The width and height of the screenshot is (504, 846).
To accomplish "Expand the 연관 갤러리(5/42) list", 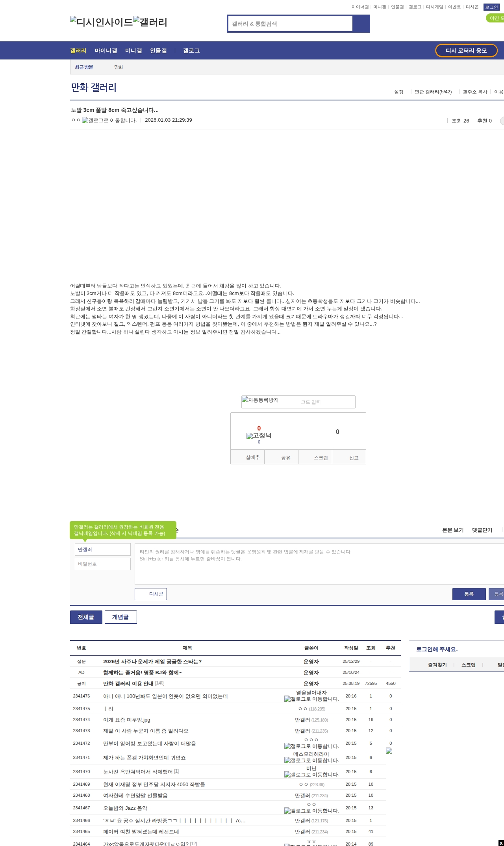I will click(x=433, y=92).
